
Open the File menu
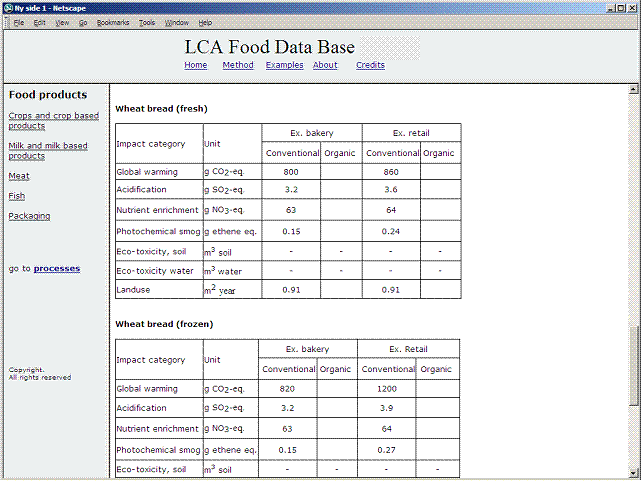pos(19,23)
